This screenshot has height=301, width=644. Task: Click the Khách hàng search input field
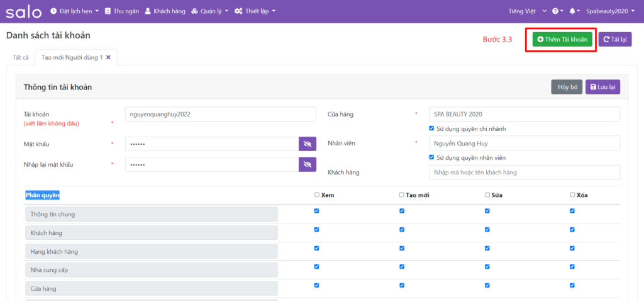pos(524,172)
